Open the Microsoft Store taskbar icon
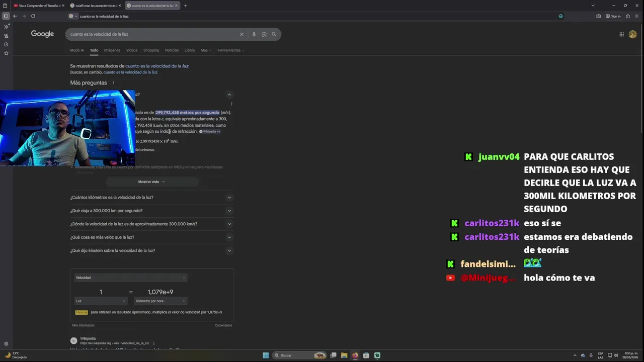This screenshot has height=362, width=644. pyautogui.click(x=366, y=355)
